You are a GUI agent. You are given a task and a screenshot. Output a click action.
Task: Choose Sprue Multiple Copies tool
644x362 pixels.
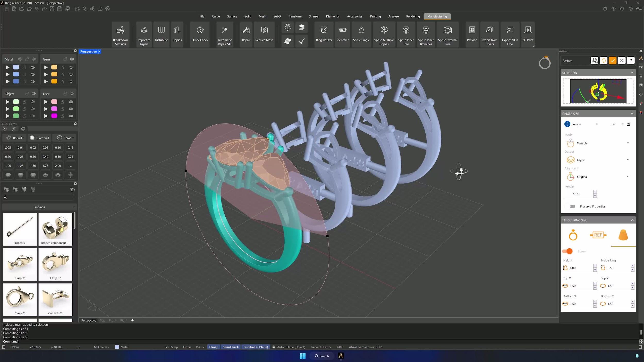[x=384, y=35]
